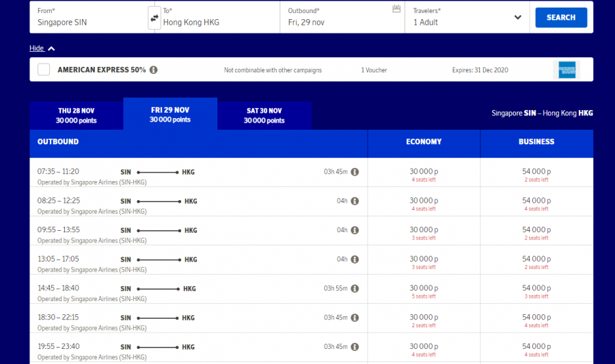Click info icon beside American Express 50%
The image size is (615, 364).
pos(154,70)
